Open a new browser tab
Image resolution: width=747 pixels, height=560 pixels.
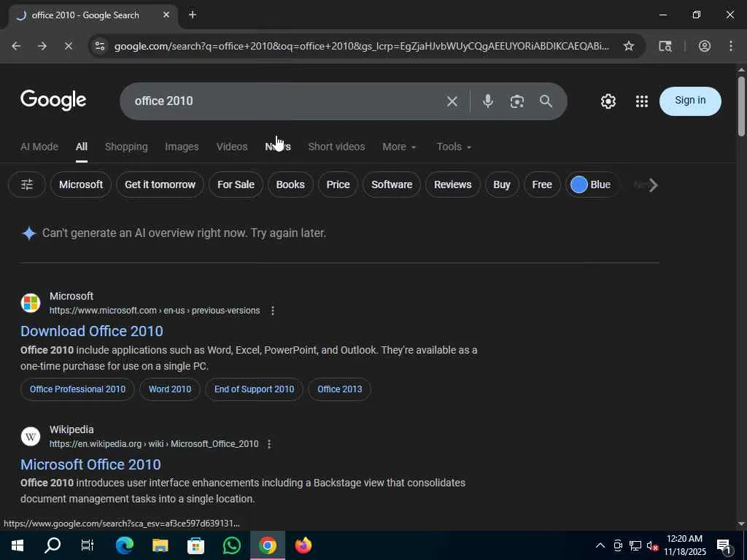pos(193,15)
